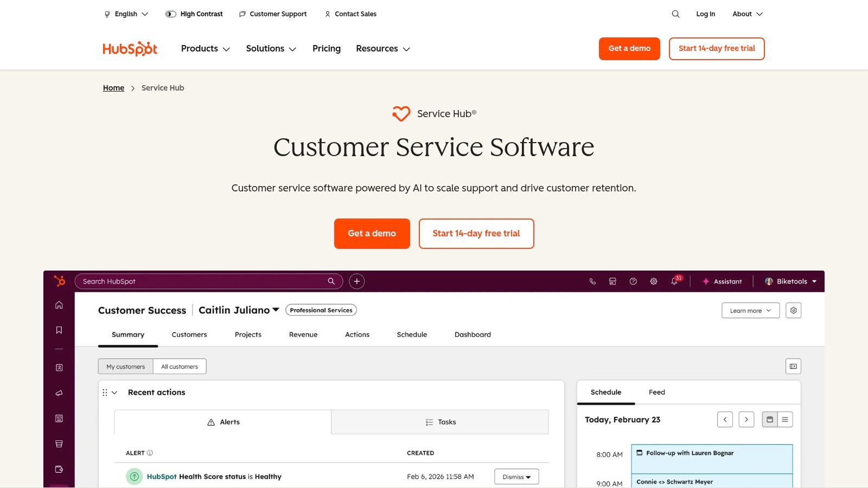Open the Revenue tab
868x488 pixels.
(x=303, y=335)
